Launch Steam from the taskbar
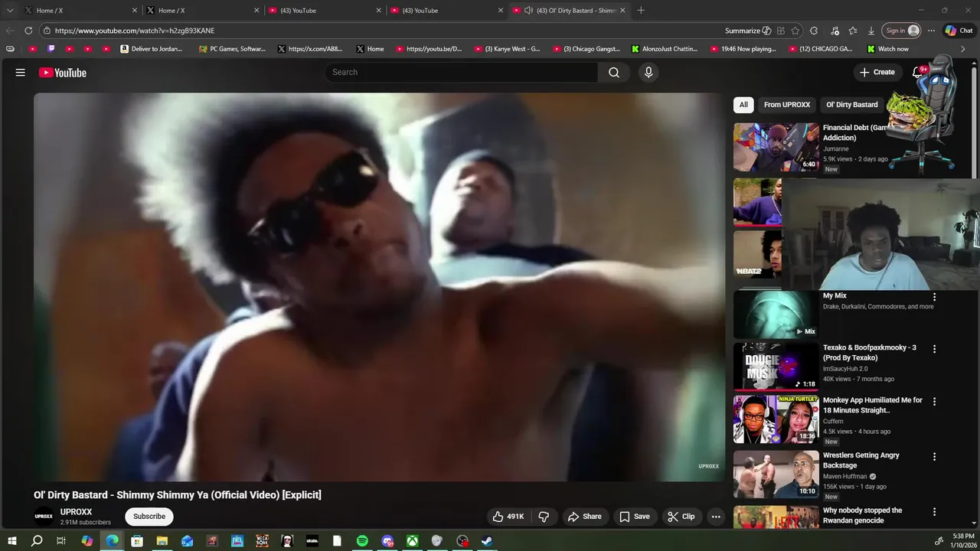Image resolution: width=980 pixels, height=551 pixels. (x=487, y=541)
